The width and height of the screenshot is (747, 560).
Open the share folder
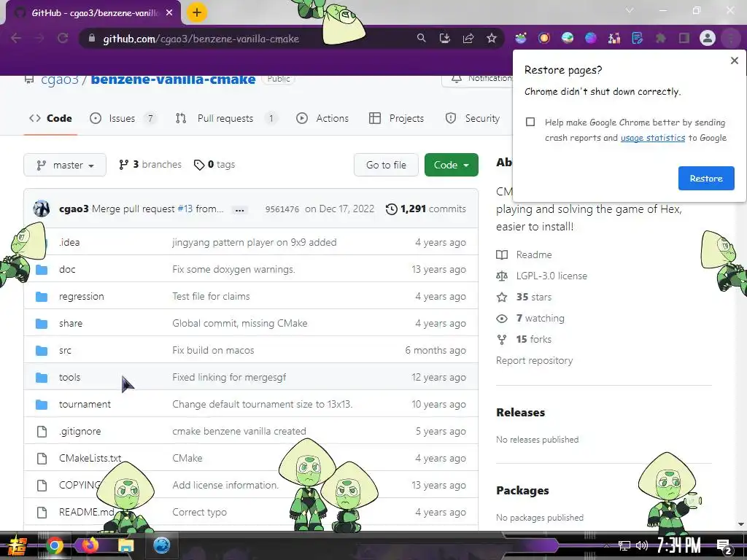(71, 323)
